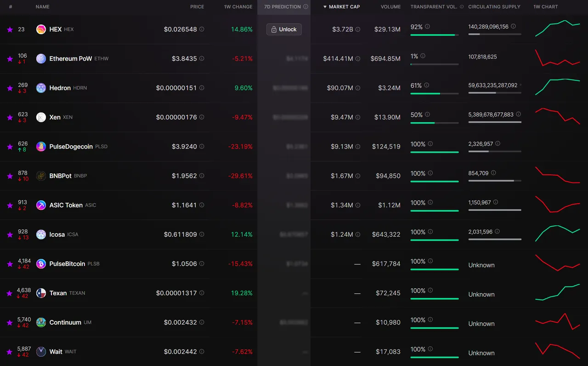
Task: Show info icon beside Xen 50% transparency
Action: [x=427, y=114]
